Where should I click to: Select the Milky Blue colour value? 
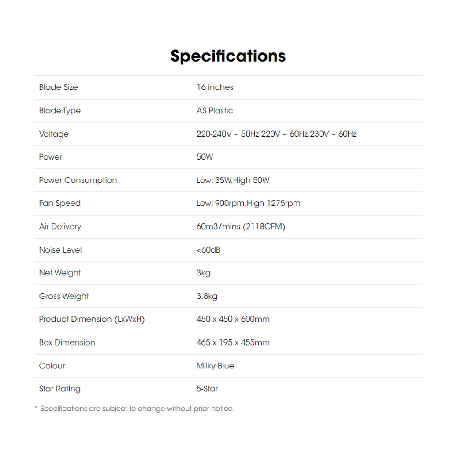(215, 366)
